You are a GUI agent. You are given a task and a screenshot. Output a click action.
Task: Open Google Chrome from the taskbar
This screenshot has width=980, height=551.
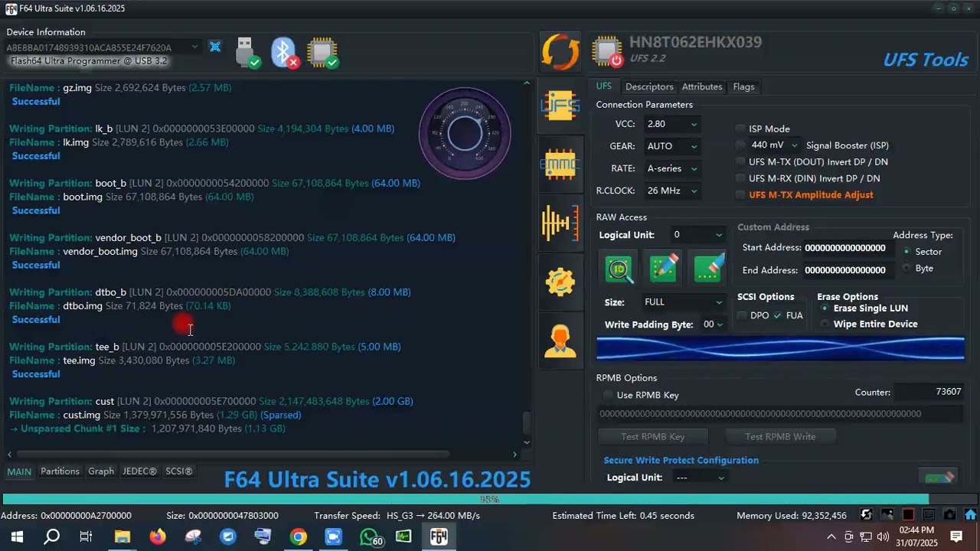pos(299,536)
